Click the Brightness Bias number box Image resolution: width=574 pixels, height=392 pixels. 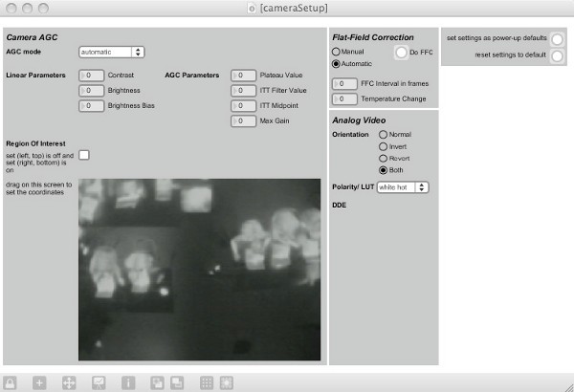(91, 106)
